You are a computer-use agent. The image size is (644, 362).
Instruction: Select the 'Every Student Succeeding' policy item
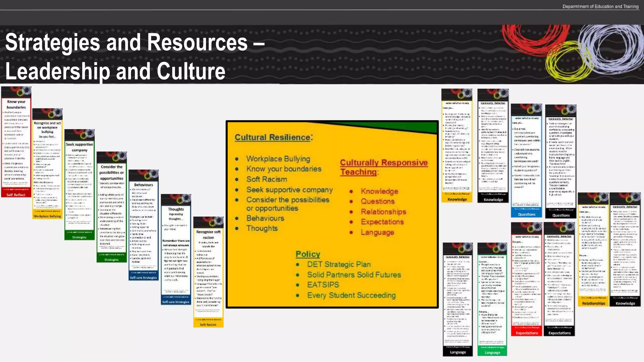click(x=351, y=295)
